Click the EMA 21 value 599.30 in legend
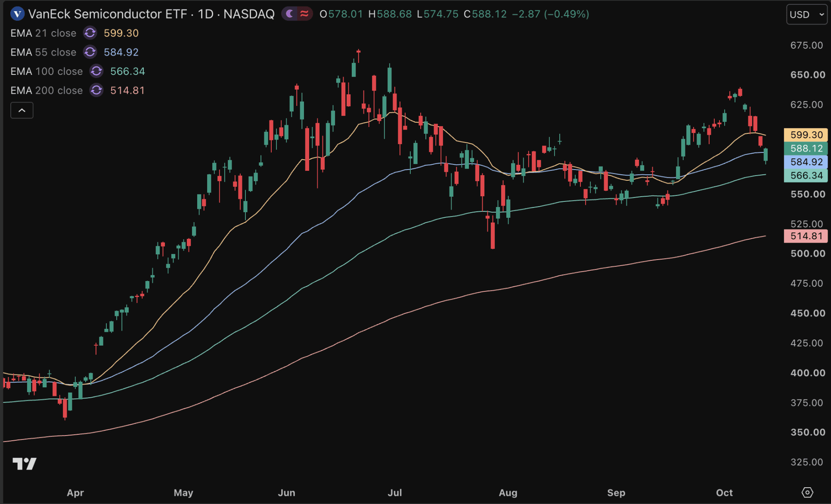Image resolution: width=831 pixels, height=504 pixels. click(121, 33)
